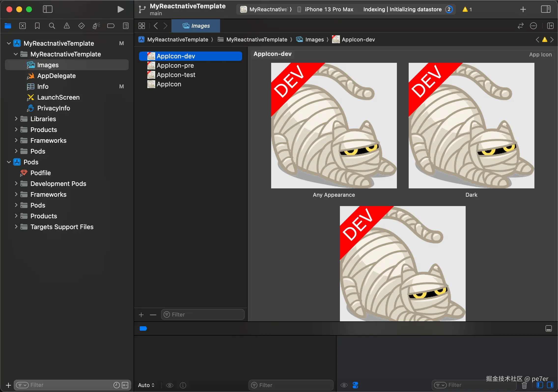Click the Report navigator icon
This screenshot has height=392, width=558.
pos(126,26)
